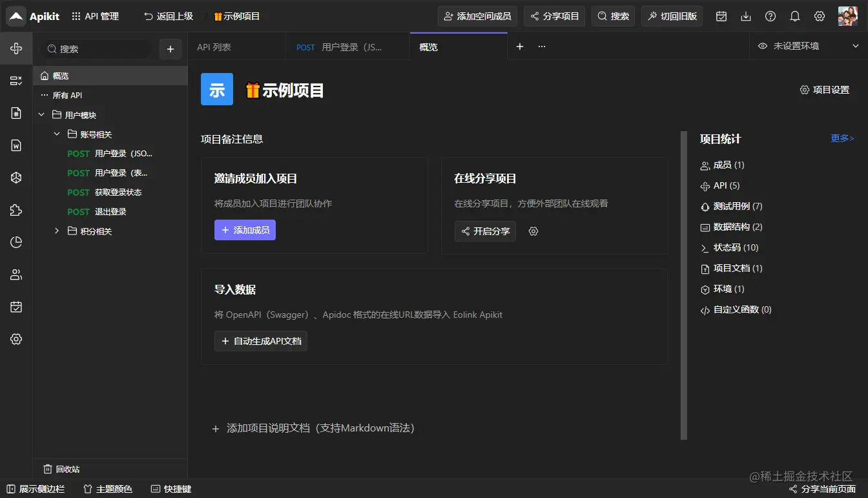Collapse the 账号相关 folder
This screenshot has width=868, height=498.
tap(57, 134)
